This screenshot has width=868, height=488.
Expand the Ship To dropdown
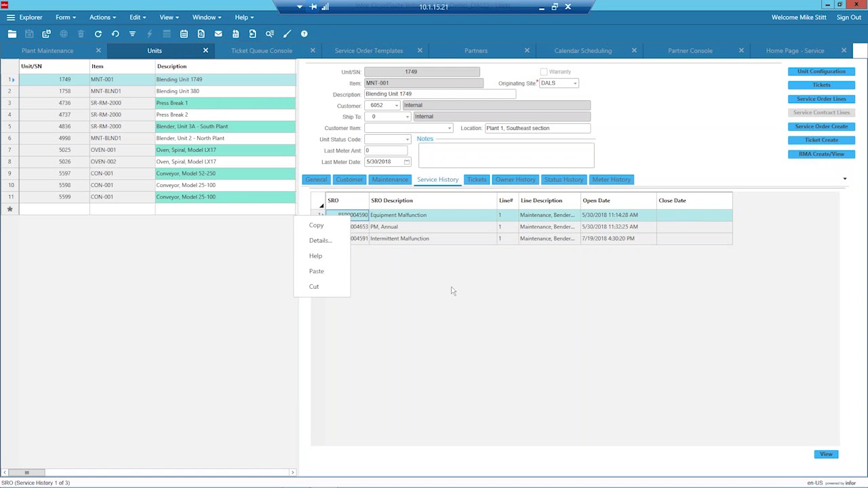pos(407,117)
